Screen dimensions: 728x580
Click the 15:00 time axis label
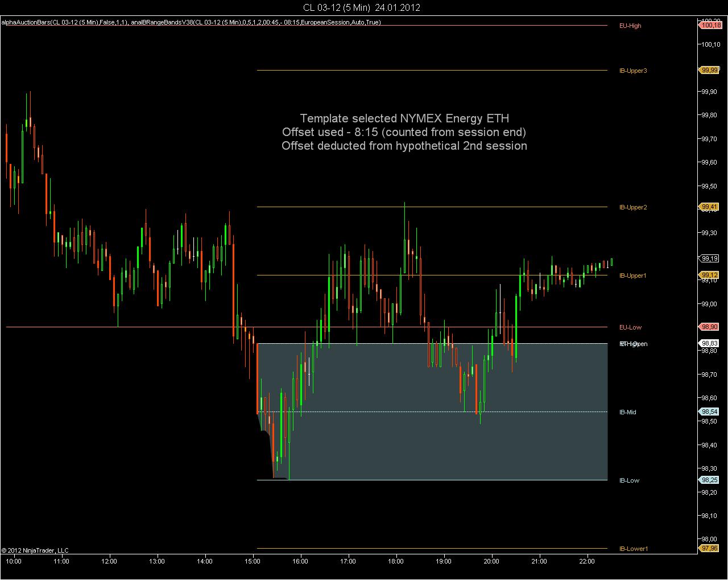tap(253, 561)
